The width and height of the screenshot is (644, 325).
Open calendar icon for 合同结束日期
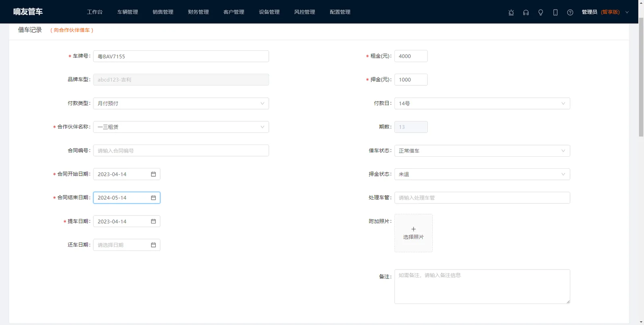(153, 198)
